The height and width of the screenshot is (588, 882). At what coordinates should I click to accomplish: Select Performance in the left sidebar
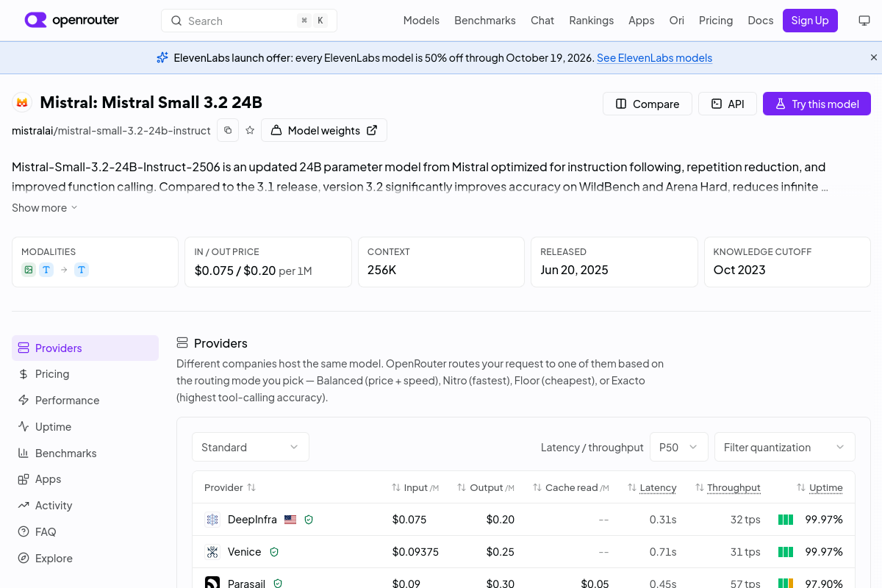(x=85, y=401)
